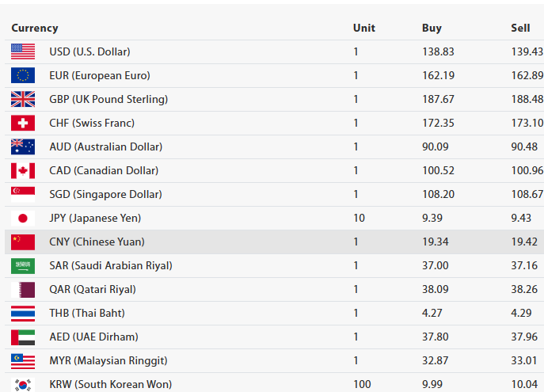Click the MYR (Malaysian Ringgit) label
Screen dimensions: 544x392
108,360
